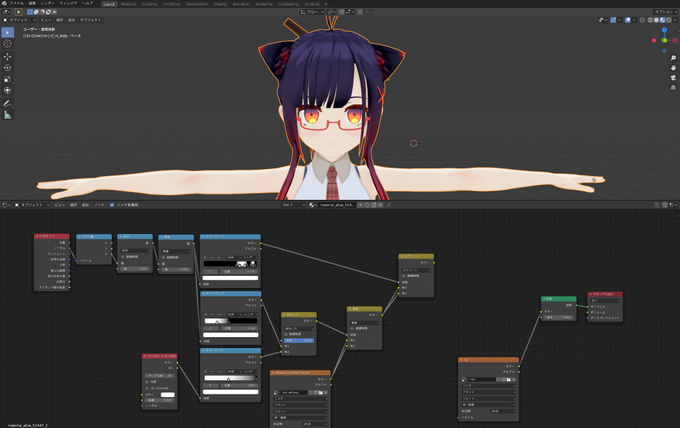Open the shading options dropdown arrow
The height and width of the screenshot is (428, 680).
tap(675, 20)
